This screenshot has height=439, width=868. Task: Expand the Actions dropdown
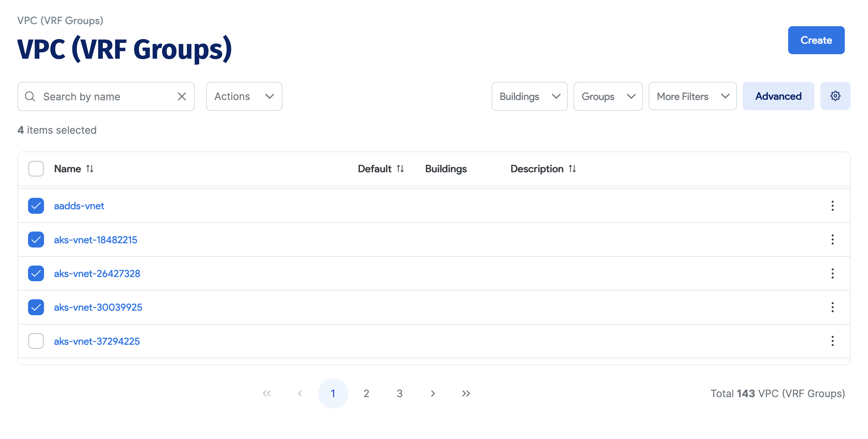click(244, 96)
